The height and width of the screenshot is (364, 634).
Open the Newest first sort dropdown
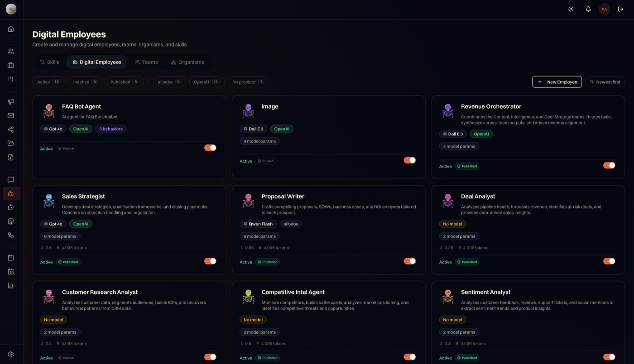tap(605, 82)
